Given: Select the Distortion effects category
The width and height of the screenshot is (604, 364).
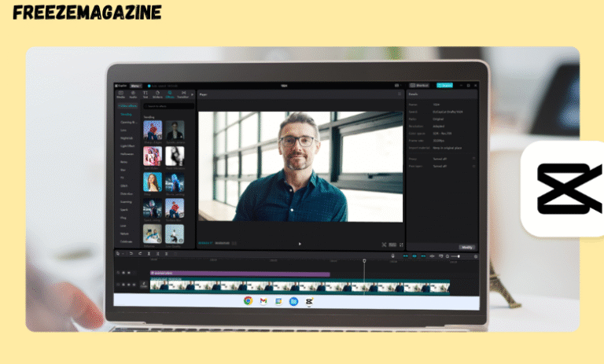Looking at the screenshot, I should pyautogui.click(x=127, y=193).
